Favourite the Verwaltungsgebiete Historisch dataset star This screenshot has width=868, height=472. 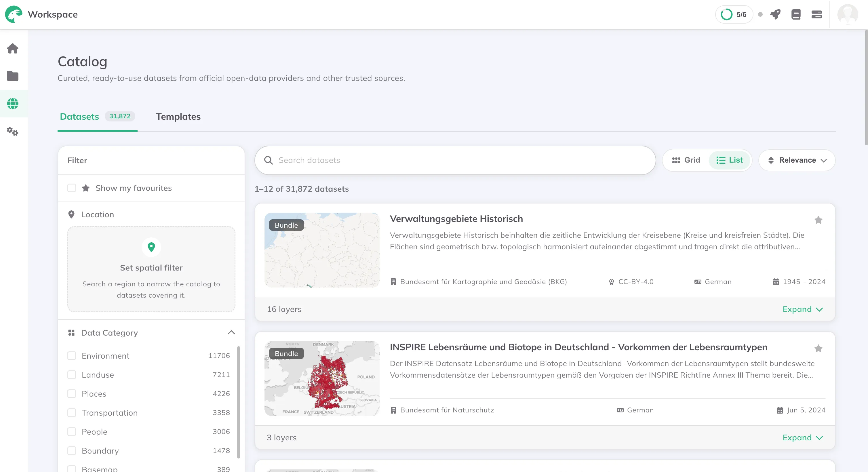pyautogui.click(x=818, y=220)
